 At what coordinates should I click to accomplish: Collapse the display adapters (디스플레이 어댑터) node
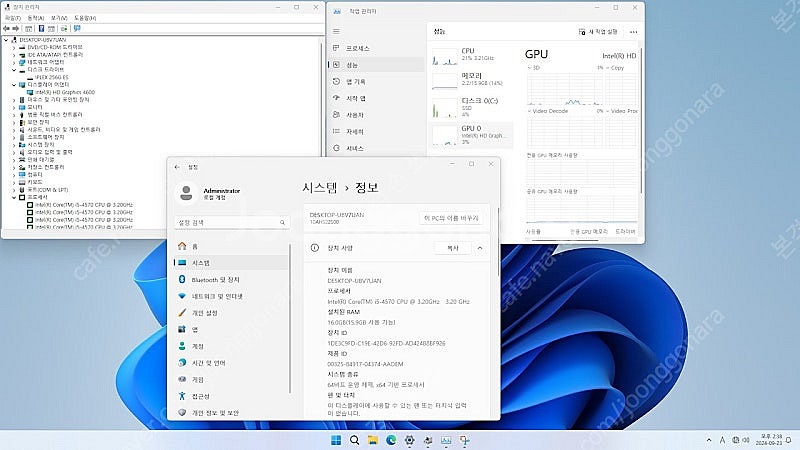point(14,85)
